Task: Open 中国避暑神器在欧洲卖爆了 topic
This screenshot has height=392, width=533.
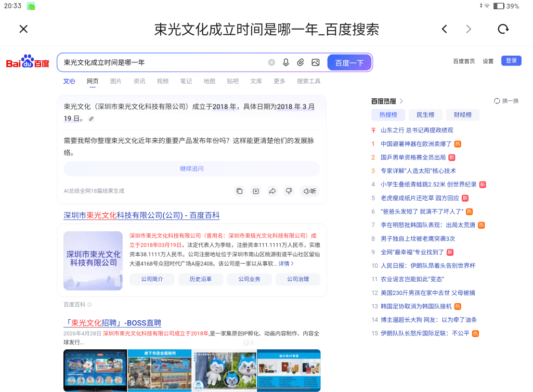Action: click(x=416, y=144)
